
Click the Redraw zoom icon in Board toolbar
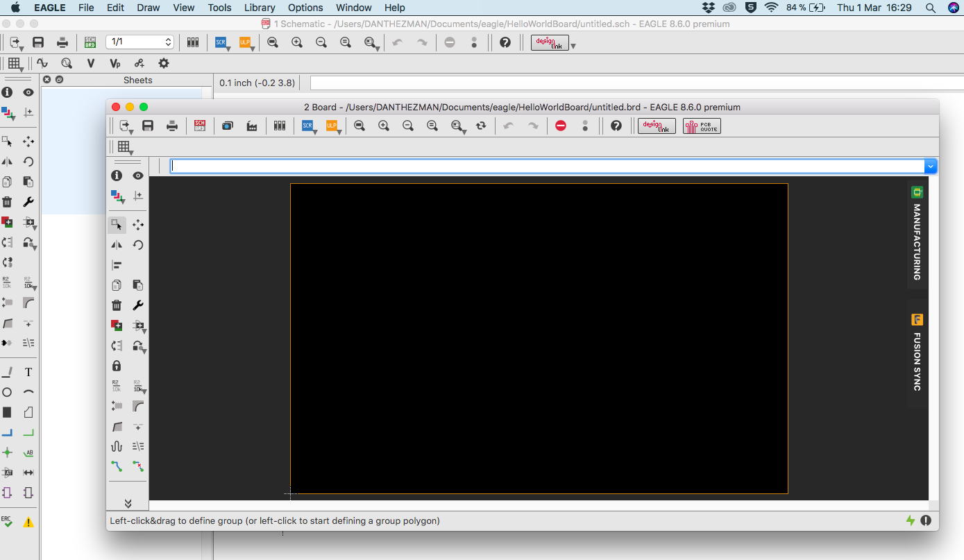432,126
